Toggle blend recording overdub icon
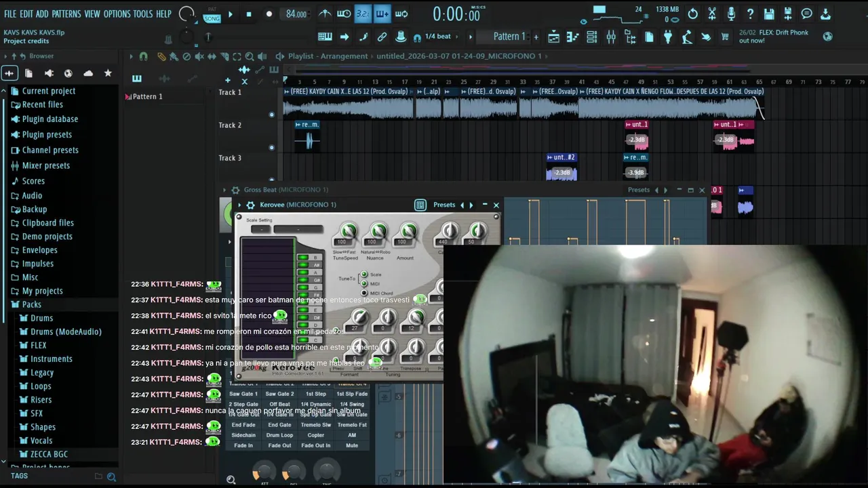 pos(382,14)
